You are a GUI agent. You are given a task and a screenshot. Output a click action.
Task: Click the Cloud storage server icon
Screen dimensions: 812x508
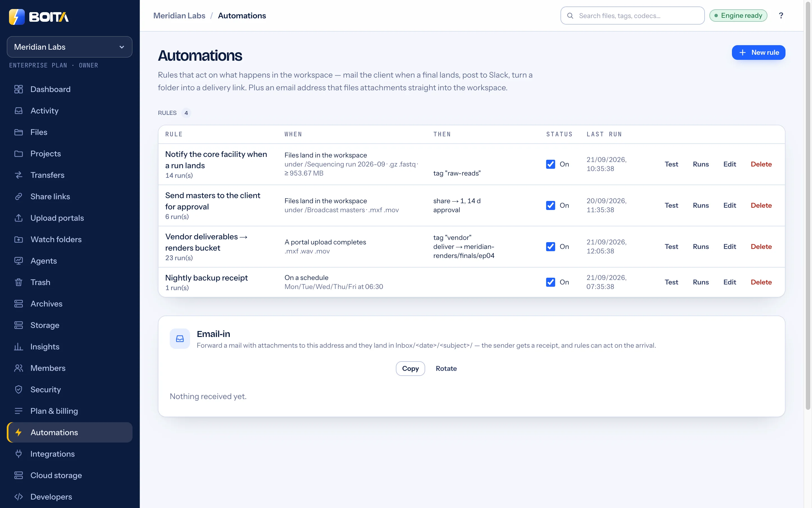point(18,476)
